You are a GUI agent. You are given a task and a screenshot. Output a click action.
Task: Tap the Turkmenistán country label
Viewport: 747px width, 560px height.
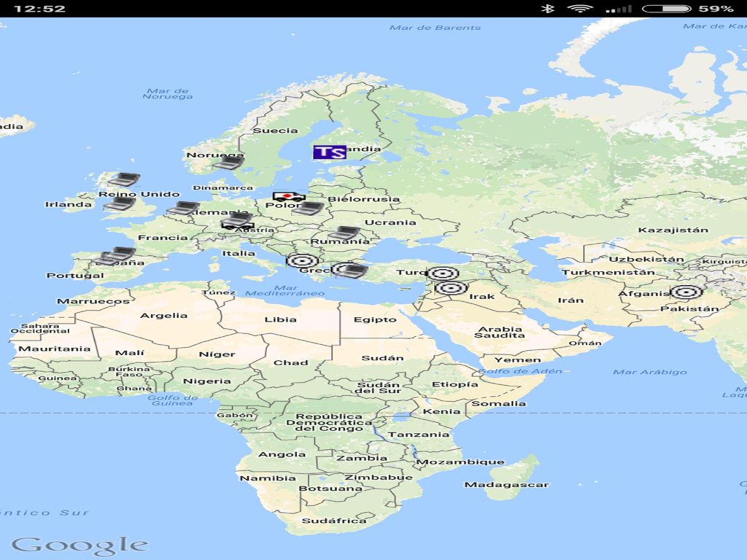coord(608,273)
